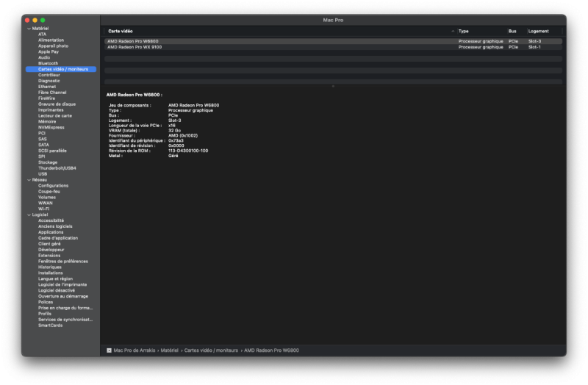Open Installations sidebar item
Image resolution: width=588 pixels, height=385 pixels.
click(50, 273)
